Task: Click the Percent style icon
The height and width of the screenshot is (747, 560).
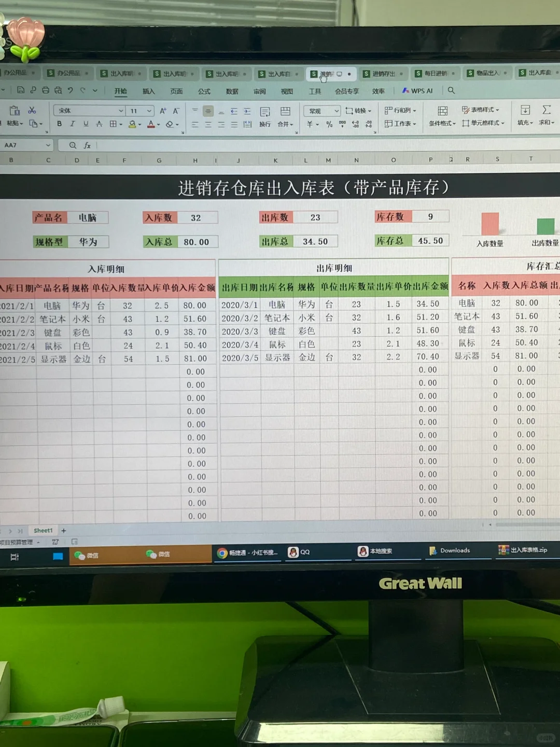Action: point(329,124)
